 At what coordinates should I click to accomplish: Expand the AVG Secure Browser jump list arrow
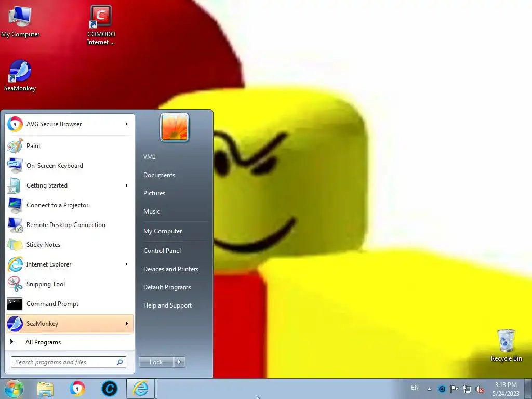click(127, 124)
